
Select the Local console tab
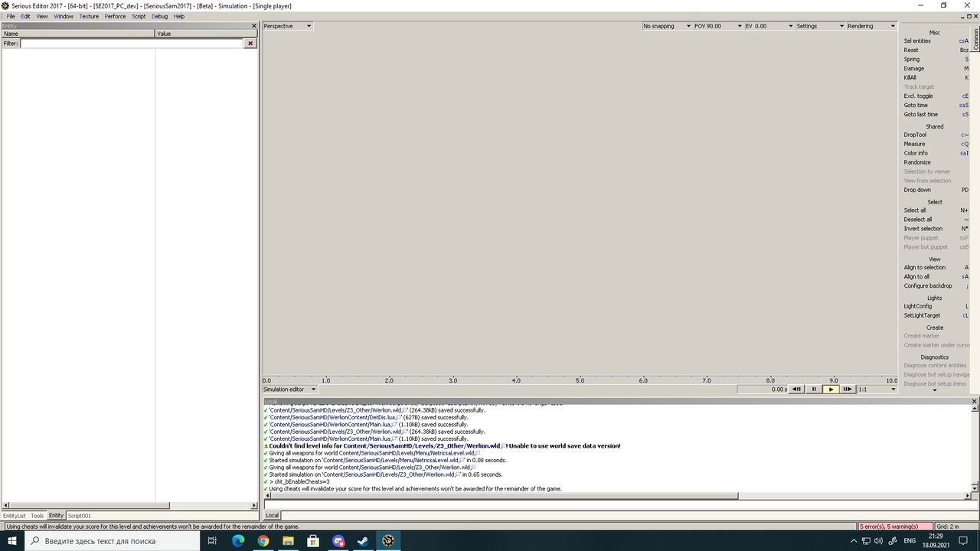point(272,515)
